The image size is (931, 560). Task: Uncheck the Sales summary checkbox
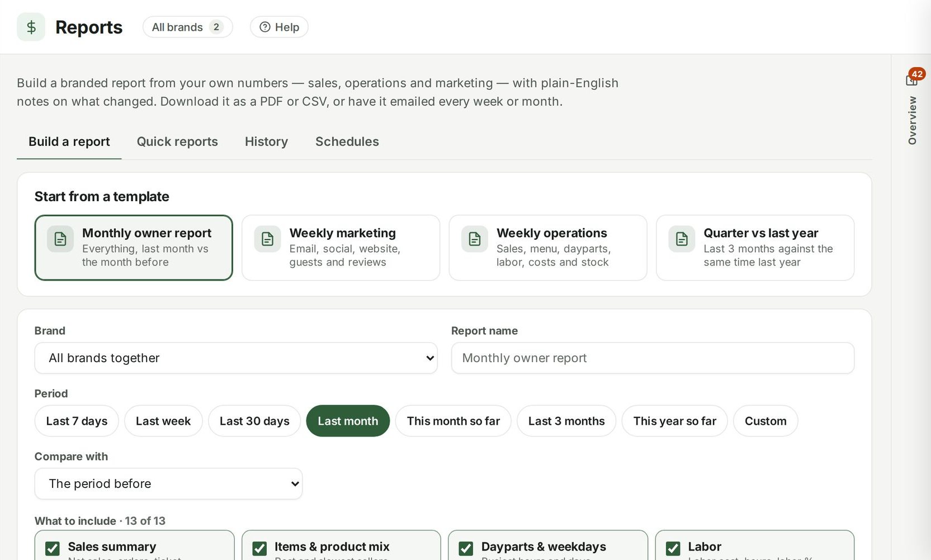[x=53, y=548]
